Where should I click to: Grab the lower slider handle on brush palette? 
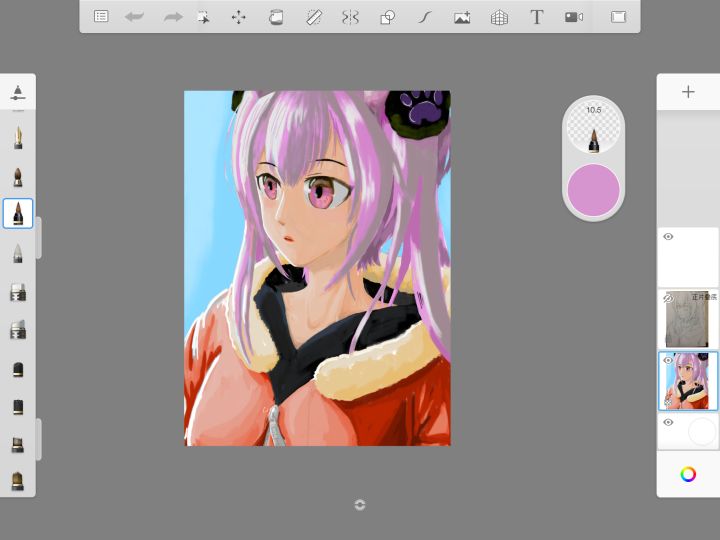[x=39, y=439]
